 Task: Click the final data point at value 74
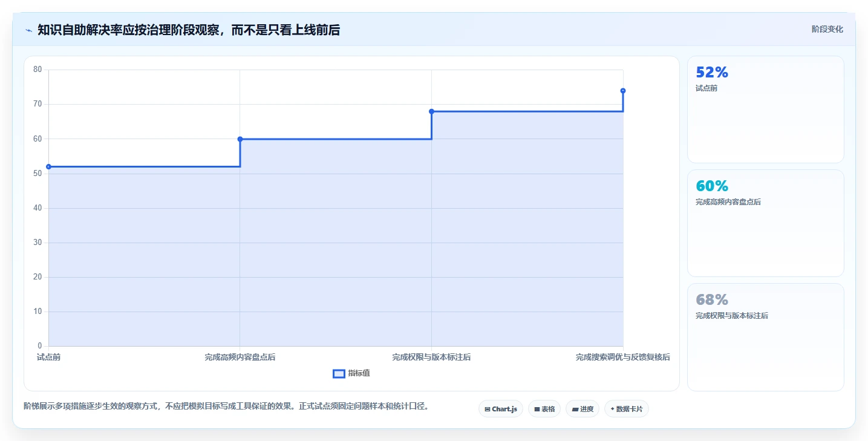click(x=623, y=91)
